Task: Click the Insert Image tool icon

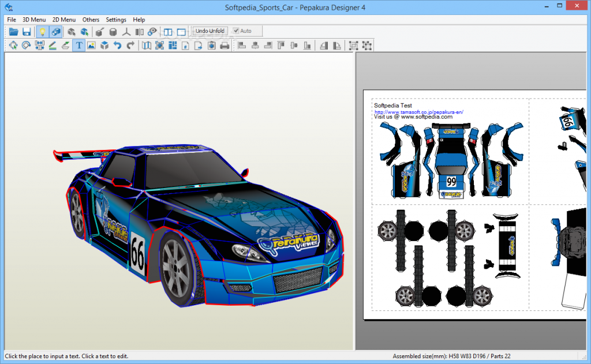Action: point(91,46)
